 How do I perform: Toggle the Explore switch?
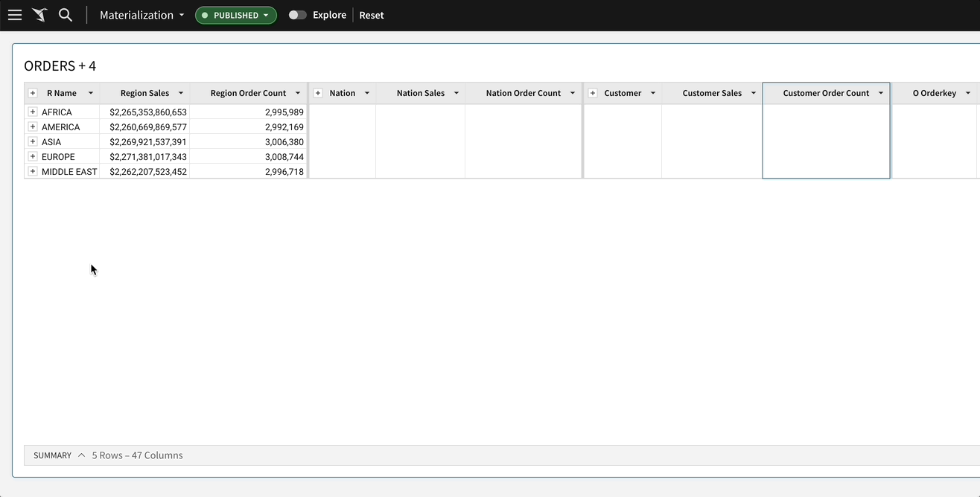(x=297, y=15)
